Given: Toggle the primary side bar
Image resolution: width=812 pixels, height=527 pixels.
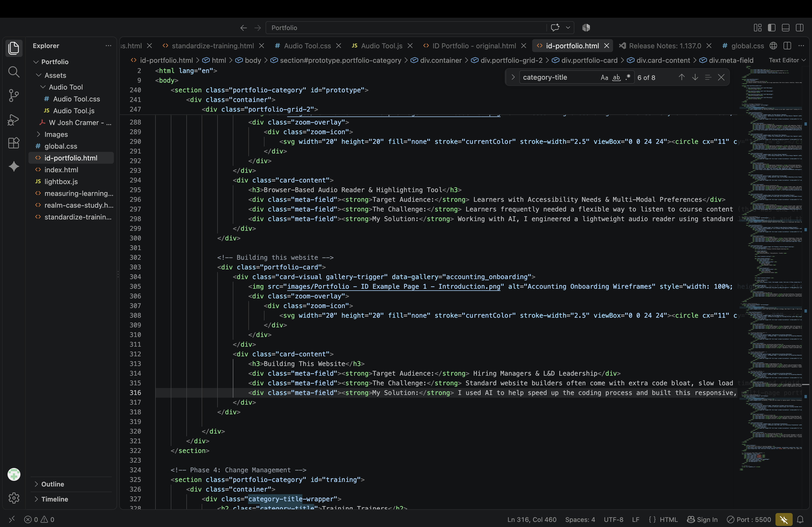Looking at the screenshot, I should [771, 28].
